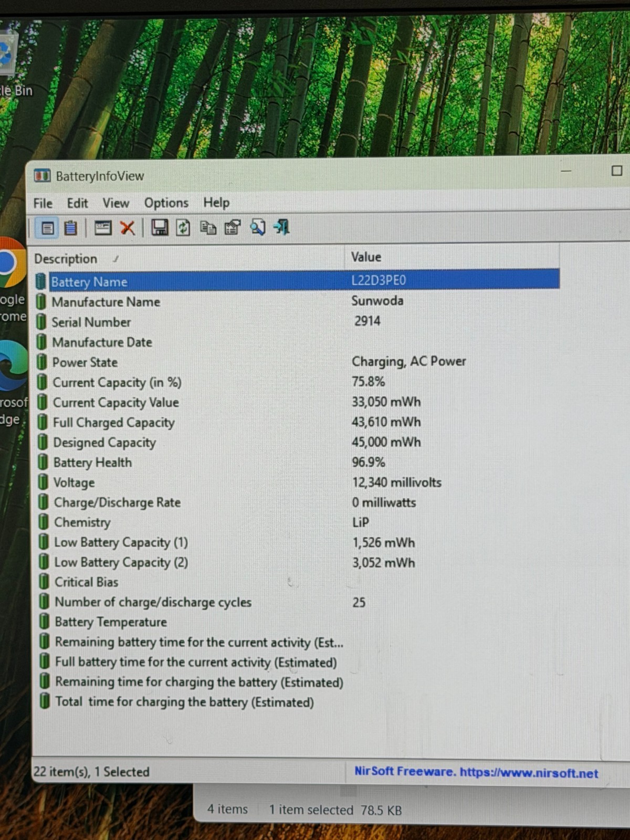Click the BatteryInfoView title bar app icon
The width and height of the screenshot is (630, 840).
(x=42, y=175)
